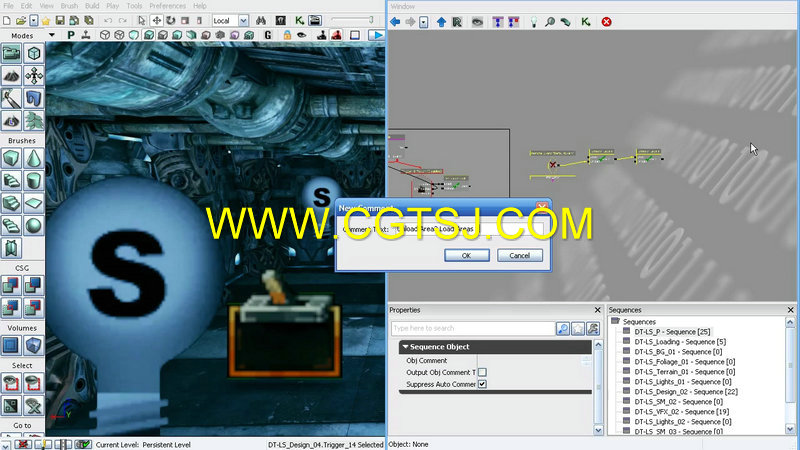Viewport: 800px width, 450px height.
Task: Toggle the eye icon in viewport toolbar
Action: coord(302,35)
